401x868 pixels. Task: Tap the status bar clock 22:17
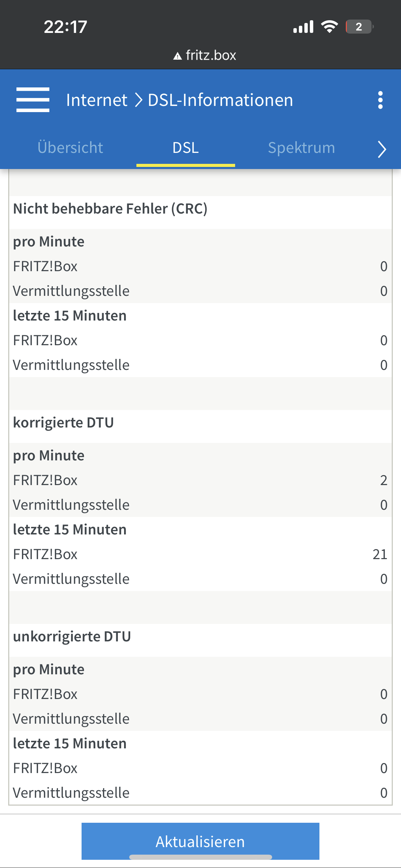65,27
